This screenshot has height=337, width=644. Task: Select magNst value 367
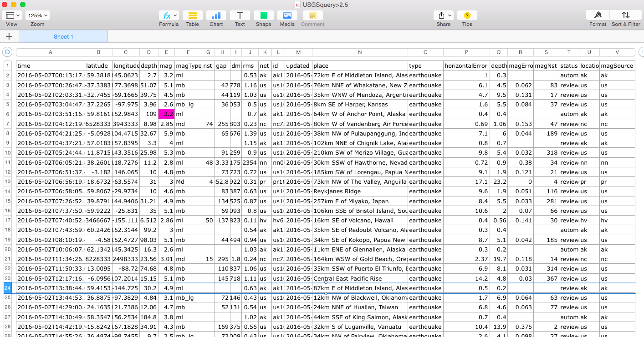tap(546, 278)
